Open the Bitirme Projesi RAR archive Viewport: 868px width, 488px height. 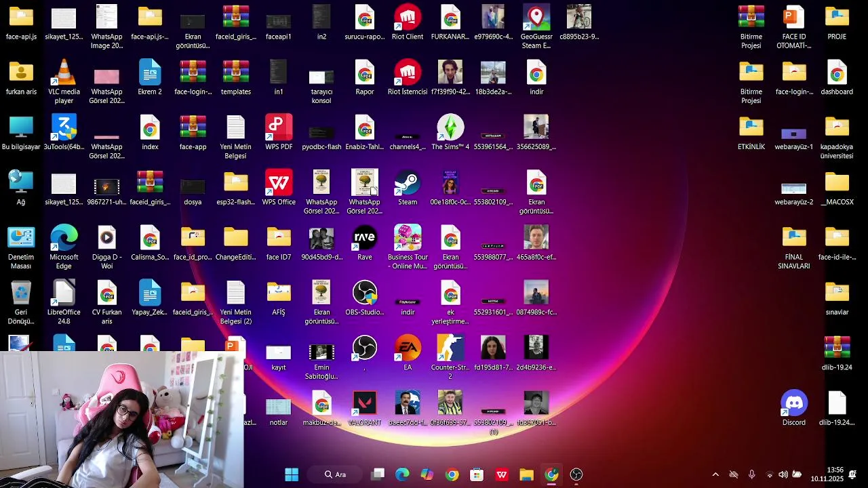751,27
